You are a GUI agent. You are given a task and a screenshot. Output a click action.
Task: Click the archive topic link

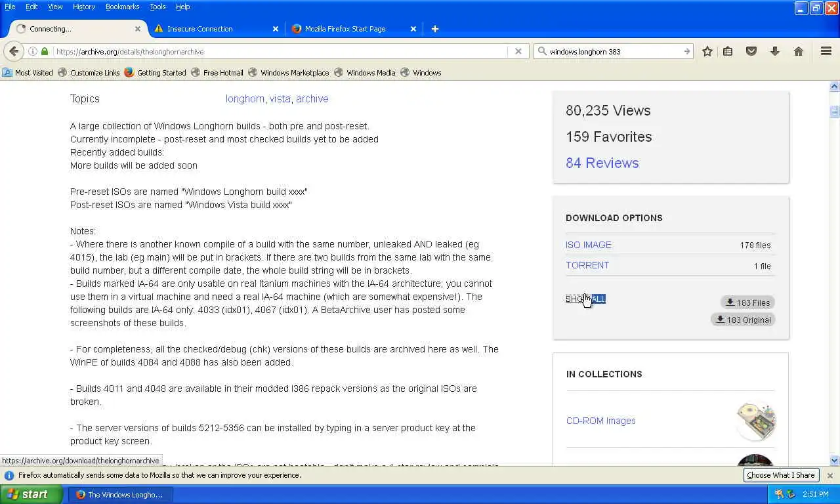point(312,98)
